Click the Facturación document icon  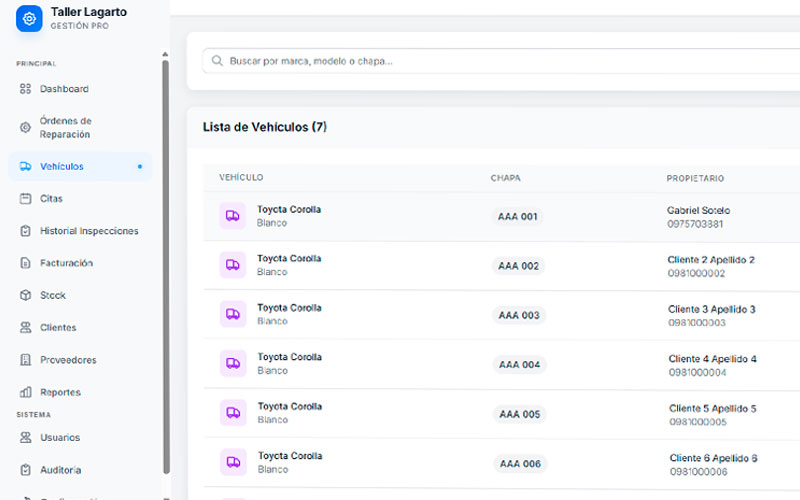coord(26,263)
